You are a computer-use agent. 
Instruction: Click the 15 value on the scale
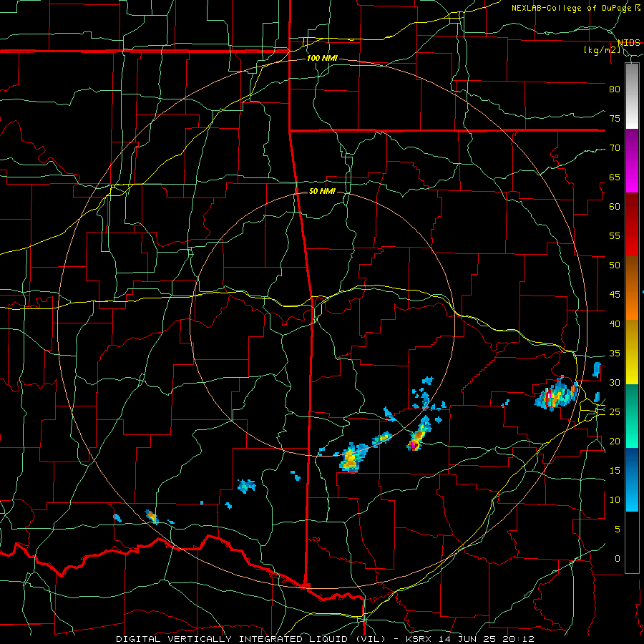(x=615, y=470)
